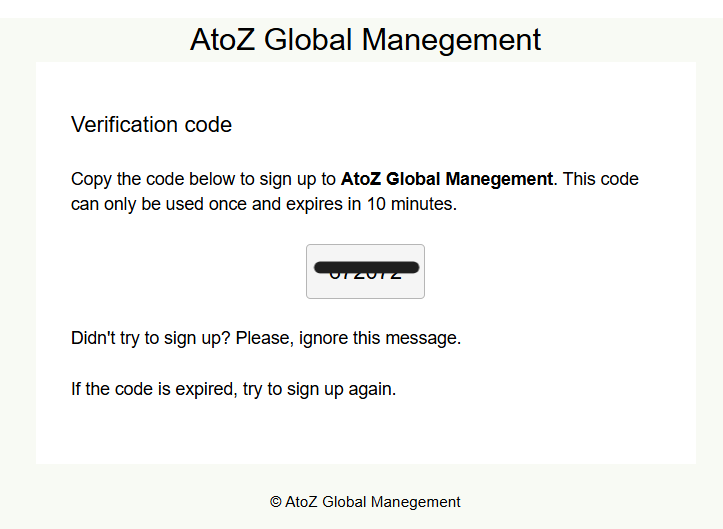Click the verification code box
This screenshot has width=723, height=529.
point(365,272)
